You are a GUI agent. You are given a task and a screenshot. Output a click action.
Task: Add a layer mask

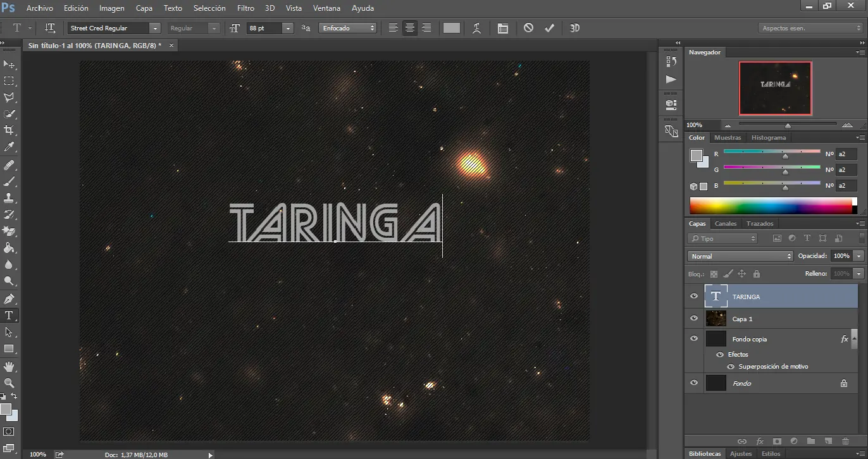(777, 441)
